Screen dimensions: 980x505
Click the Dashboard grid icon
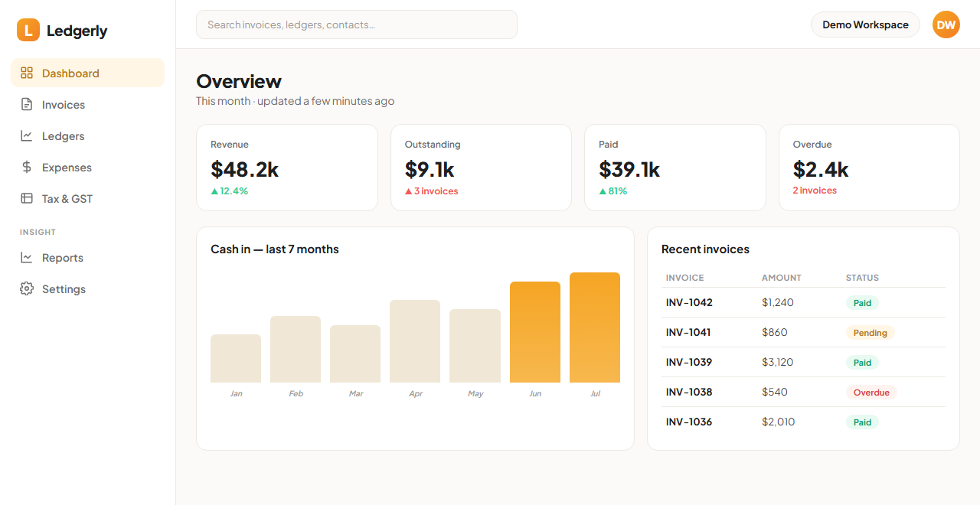(27, 73)
